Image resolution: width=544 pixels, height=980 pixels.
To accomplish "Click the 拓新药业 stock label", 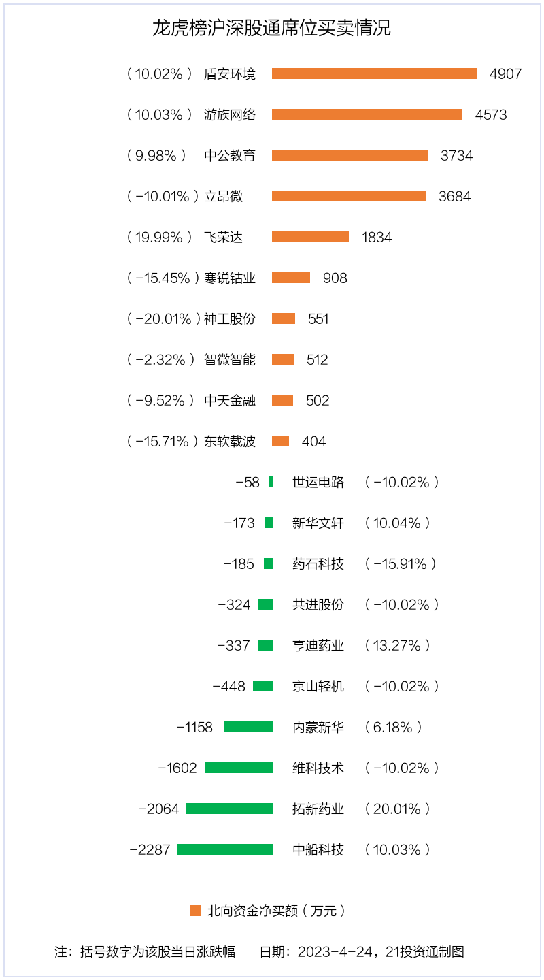I will click(318, 808).
